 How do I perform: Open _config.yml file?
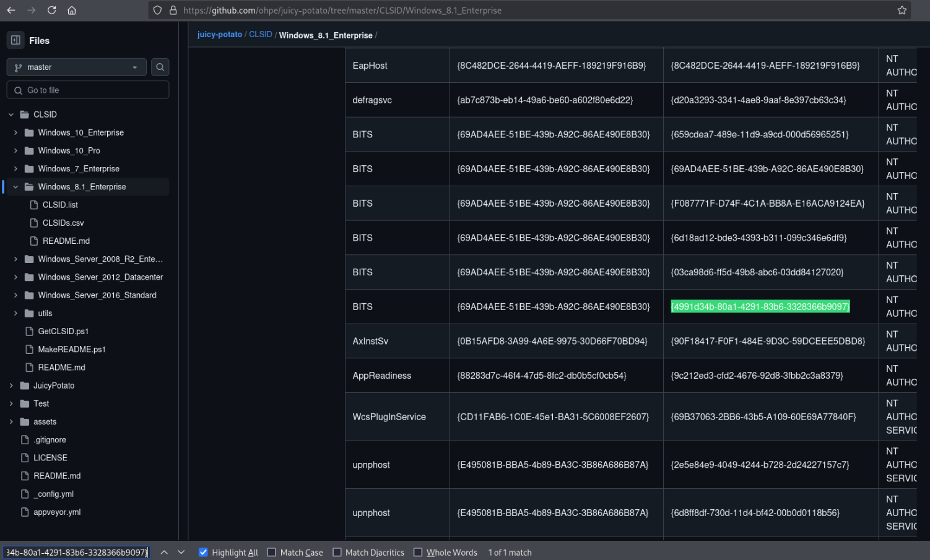[53, 494]
